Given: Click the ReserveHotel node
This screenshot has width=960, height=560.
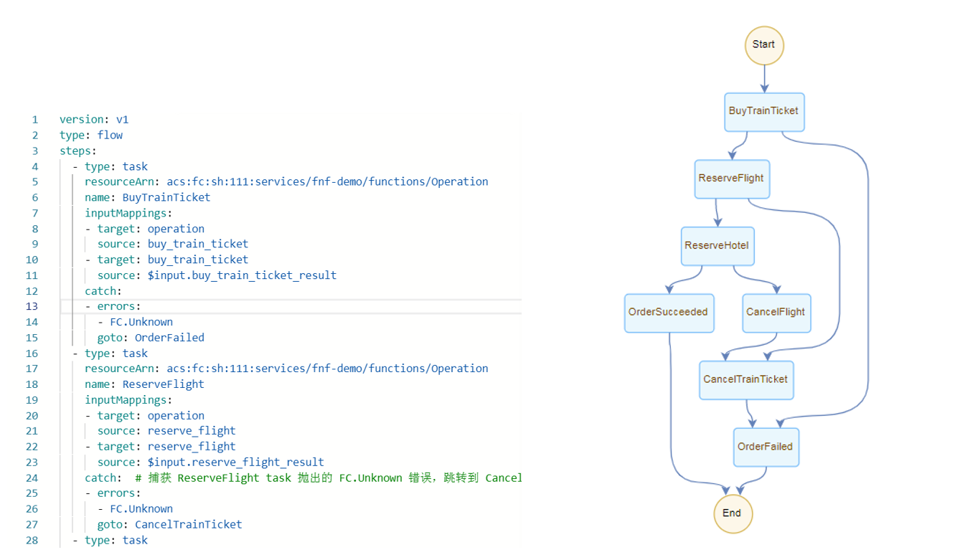Looking at the screenshot, I should tap(717, 246).
